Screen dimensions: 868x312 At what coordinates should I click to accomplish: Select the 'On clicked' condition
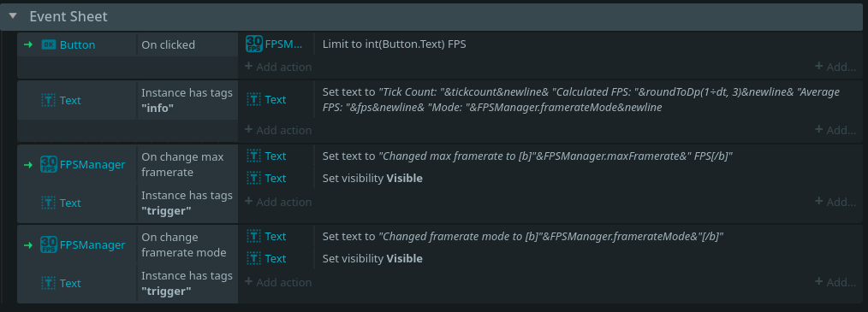coord(169,44)
